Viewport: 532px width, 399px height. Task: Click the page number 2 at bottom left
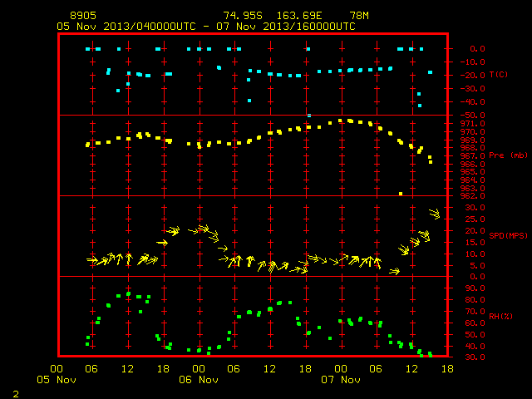[16, 394]
